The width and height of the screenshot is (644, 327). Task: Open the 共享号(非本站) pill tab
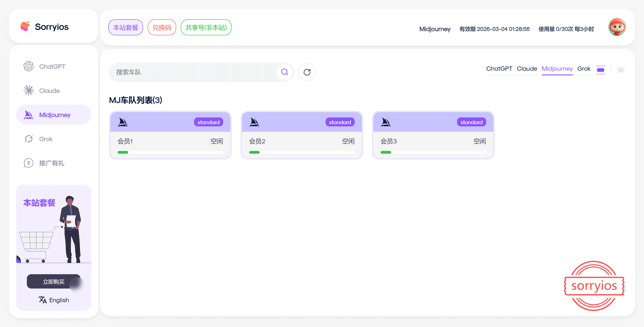click(x=206, y=28)
